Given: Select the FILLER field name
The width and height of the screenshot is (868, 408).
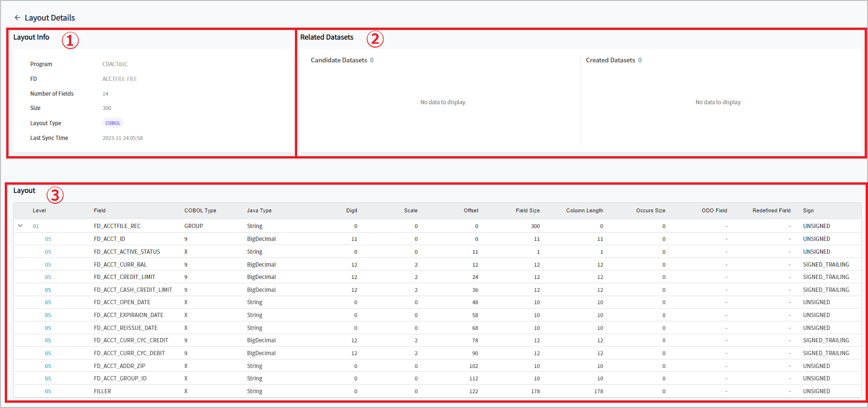Looking at the screenshot, I should [102, 391].
